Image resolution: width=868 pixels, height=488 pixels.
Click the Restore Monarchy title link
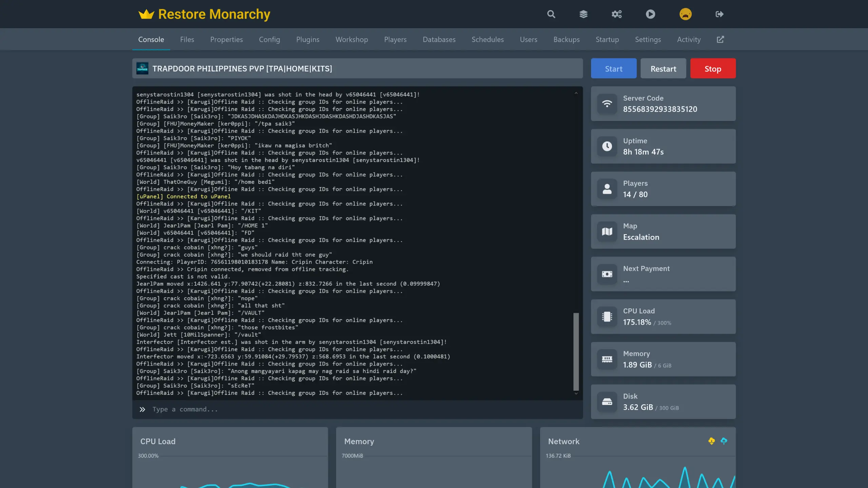point(214,14)
